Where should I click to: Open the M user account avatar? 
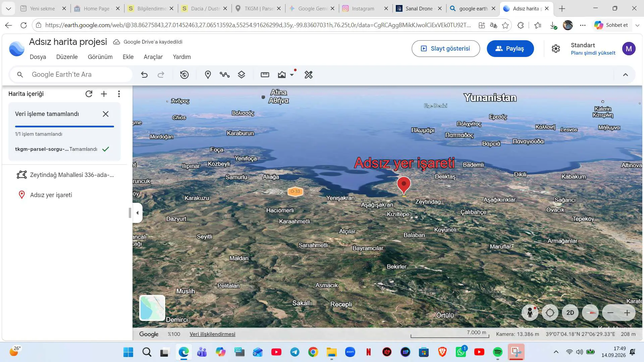(x=629, y=49)
